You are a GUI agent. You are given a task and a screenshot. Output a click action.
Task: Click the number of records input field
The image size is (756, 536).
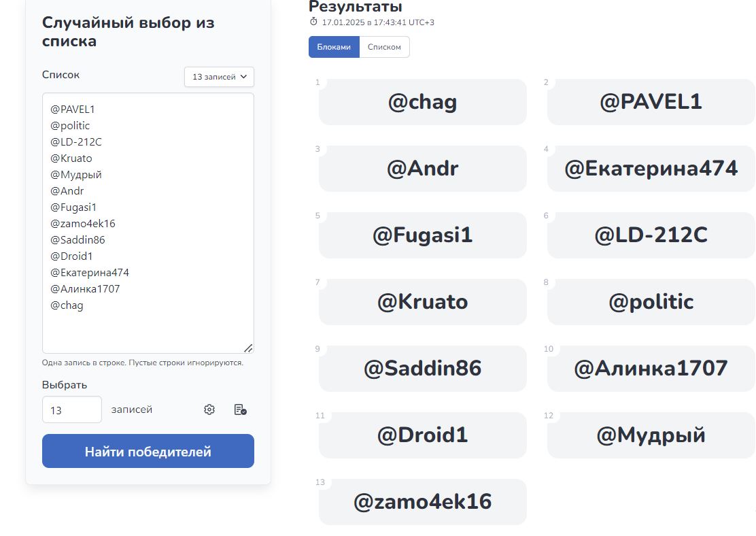72,409
